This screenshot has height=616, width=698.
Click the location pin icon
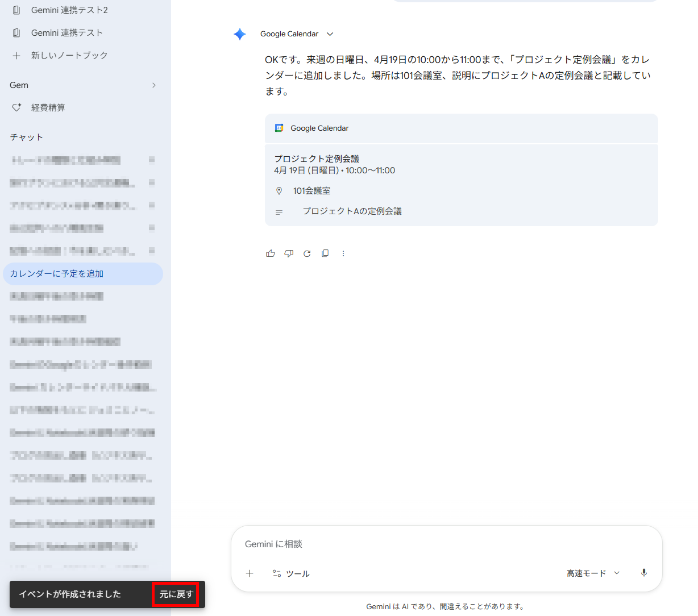[x=279, y=191]
